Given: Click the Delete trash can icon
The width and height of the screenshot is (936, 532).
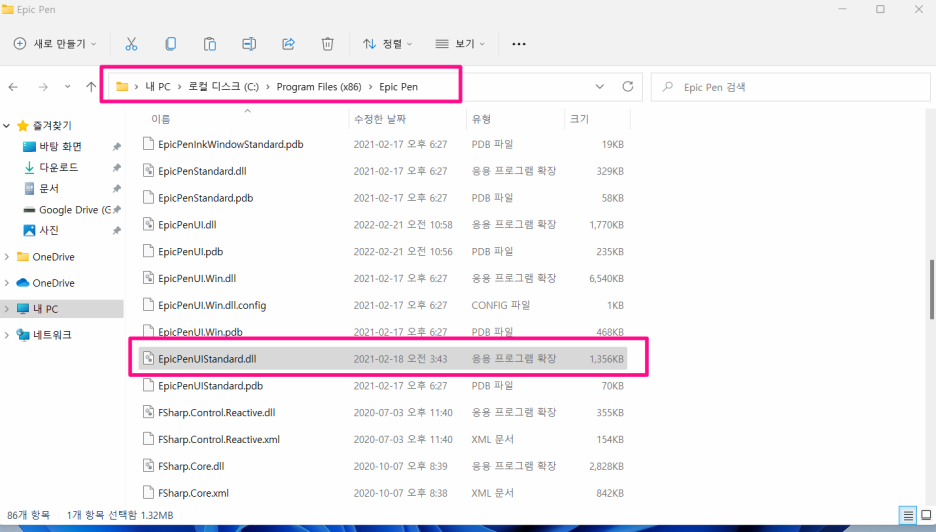Looking at the screenshot, I should point(327,44).
